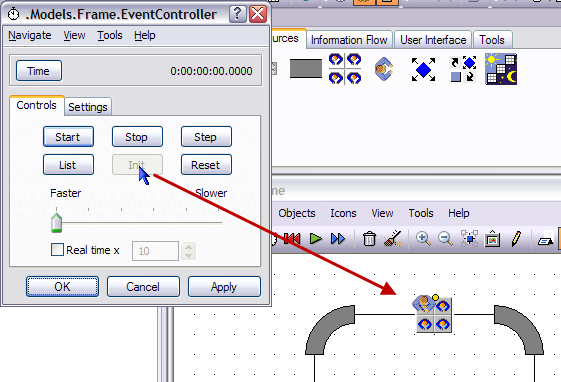Open the Icons menu in Frame window
The image size is (561, 382).
click(x=343, y=213)
